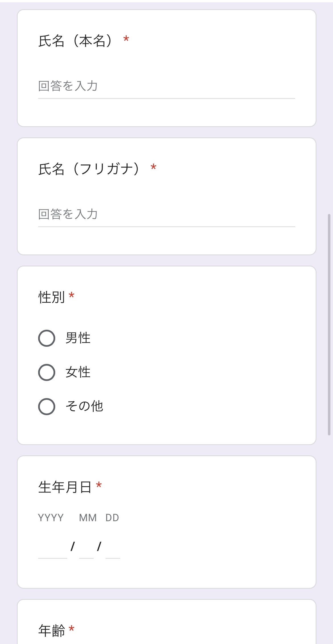Click the required asterisk beside 氏名（フリガナ）

click(154, 167)
